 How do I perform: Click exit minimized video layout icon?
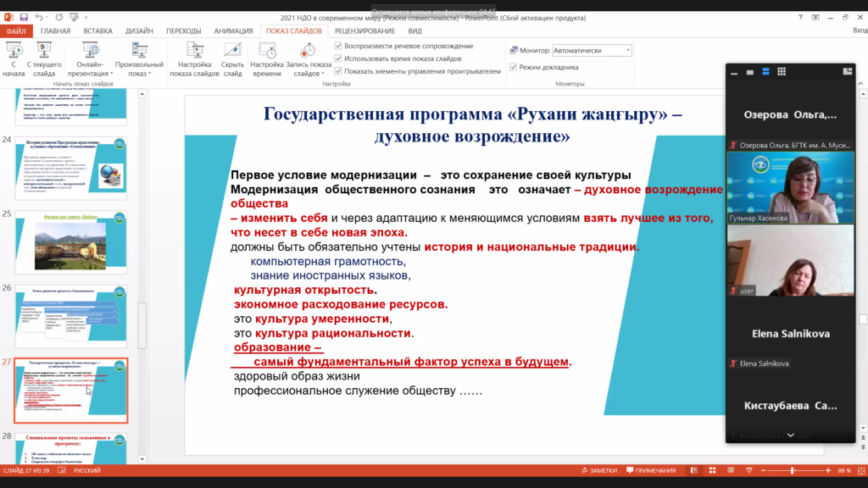(x=848, y=71)
